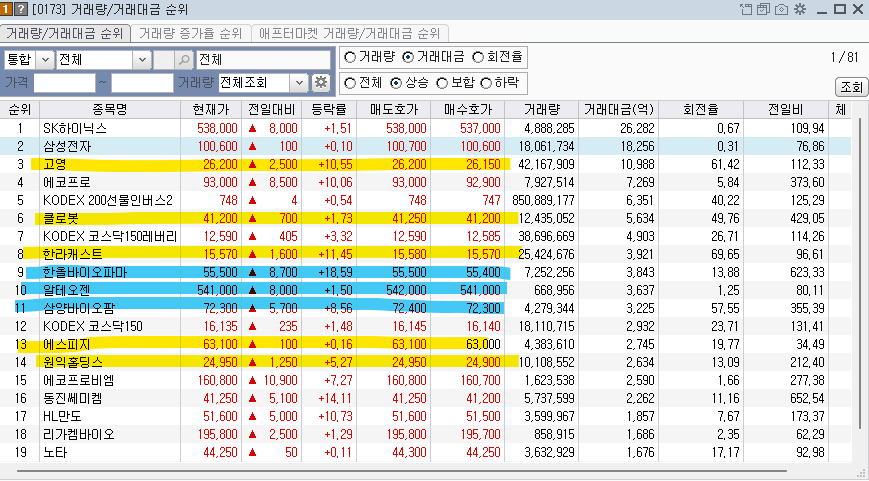Switch to 거래량 증가율 순위 tab
This screenshot has width=869, height=481.
pos(190,33)
